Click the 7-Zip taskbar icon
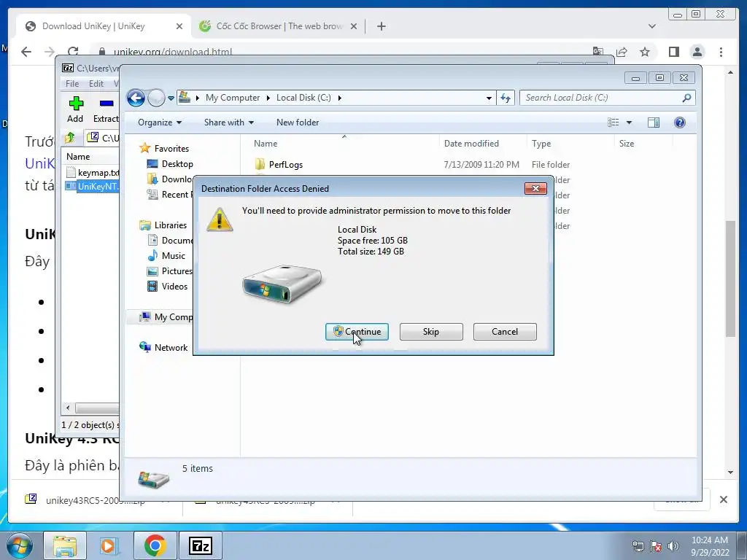The width and height of the screenshot is (747, 560). 200,545
